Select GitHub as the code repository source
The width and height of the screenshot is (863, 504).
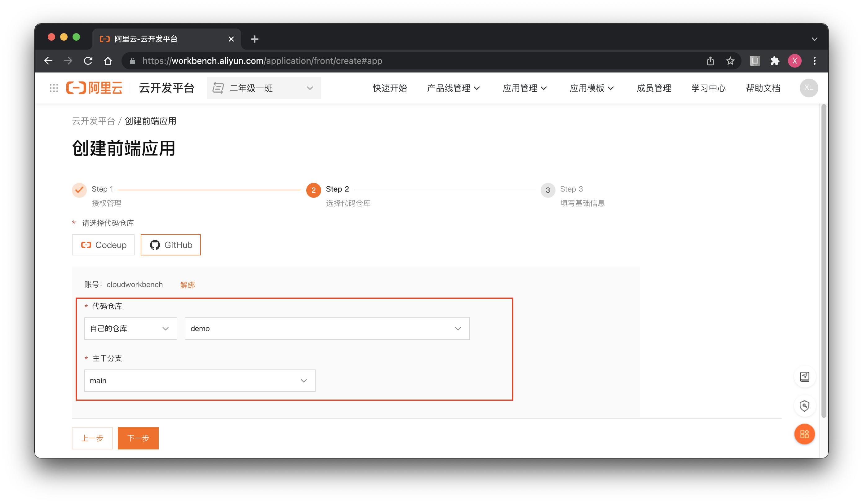click(x=170, y=245)
